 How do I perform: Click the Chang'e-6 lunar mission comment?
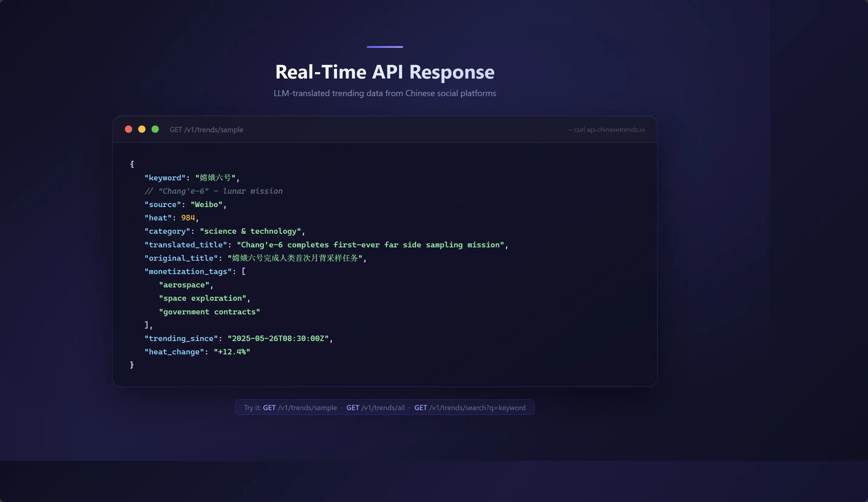[x=214, y=191]
